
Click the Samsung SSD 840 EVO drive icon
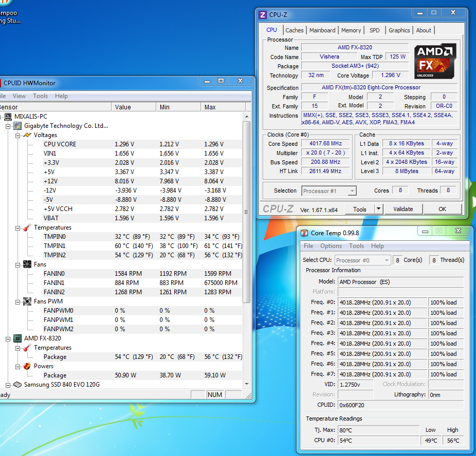click(x=17, y=385)
